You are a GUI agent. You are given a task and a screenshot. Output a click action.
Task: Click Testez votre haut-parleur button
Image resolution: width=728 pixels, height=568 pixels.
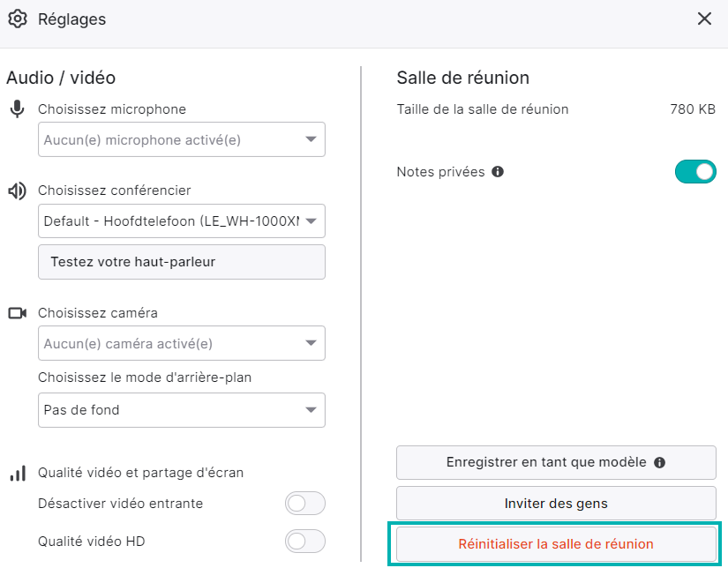tap(182, 262)
